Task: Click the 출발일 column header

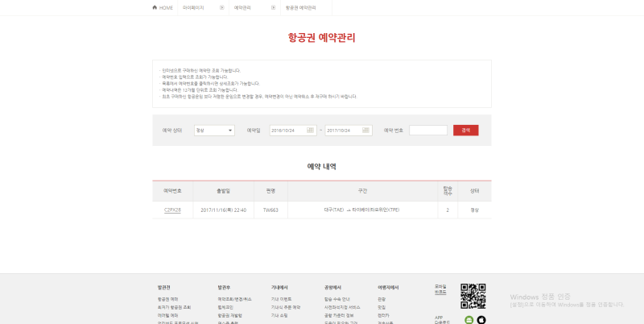Action: (x=224, y=191)
